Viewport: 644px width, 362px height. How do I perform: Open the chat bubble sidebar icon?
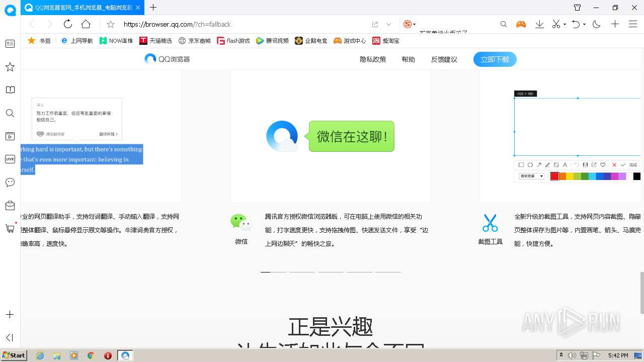[10, 183]
